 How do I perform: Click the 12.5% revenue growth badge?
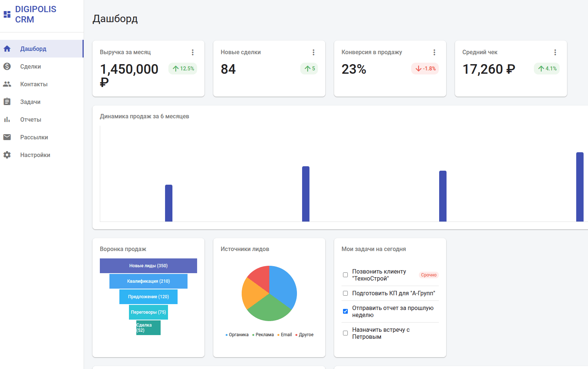pyautogui.click(x=183, y=69)
